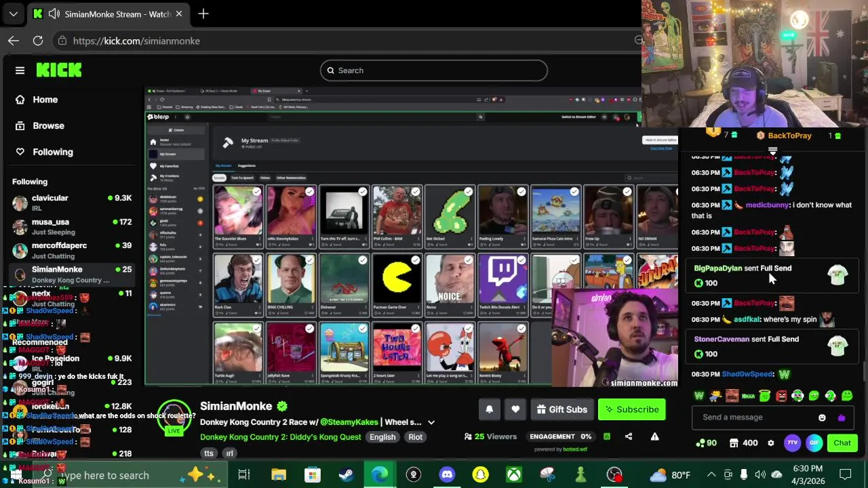The width and height of the screenshot is (868, 488).
Task: Open the share stream icon
Action: (629, 436)
